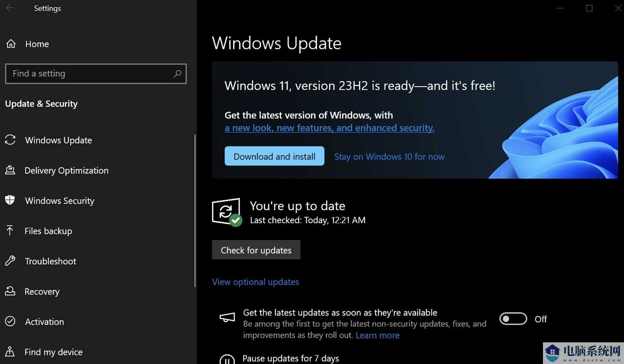Open View optional updates link
Viewport: 624px width, 364px height.
(255, 282)
